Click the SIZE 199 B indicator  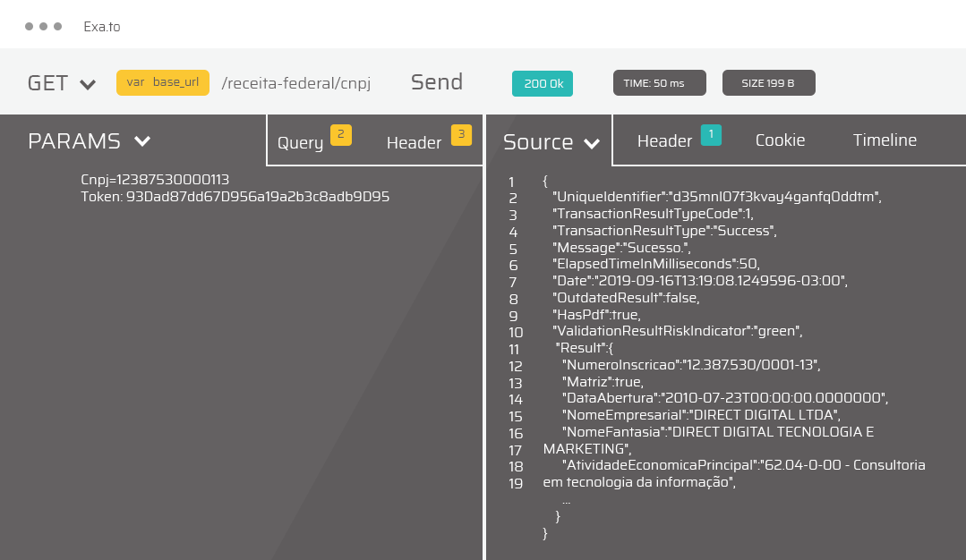click(768, 83)
